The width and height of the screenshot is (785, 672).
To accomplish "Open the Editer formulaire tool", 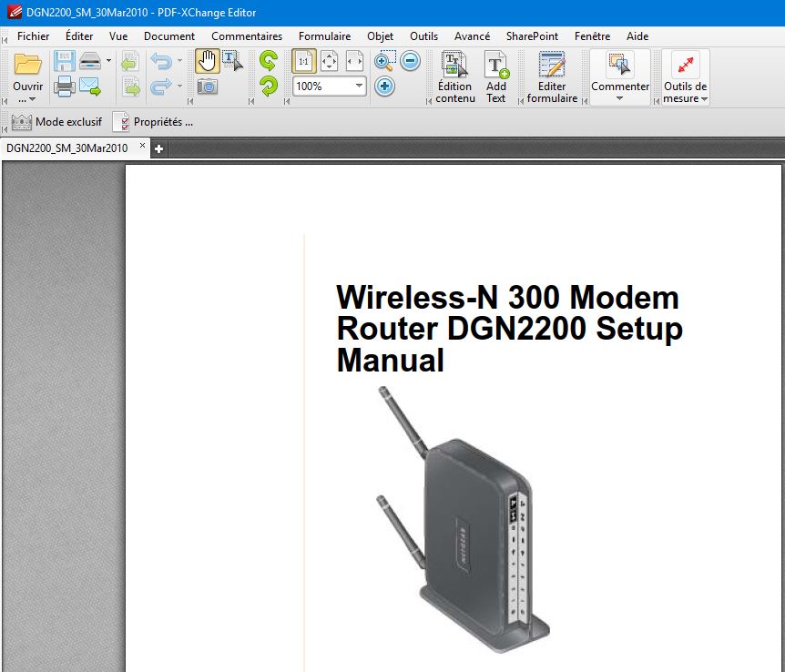I will click(552, 76).
